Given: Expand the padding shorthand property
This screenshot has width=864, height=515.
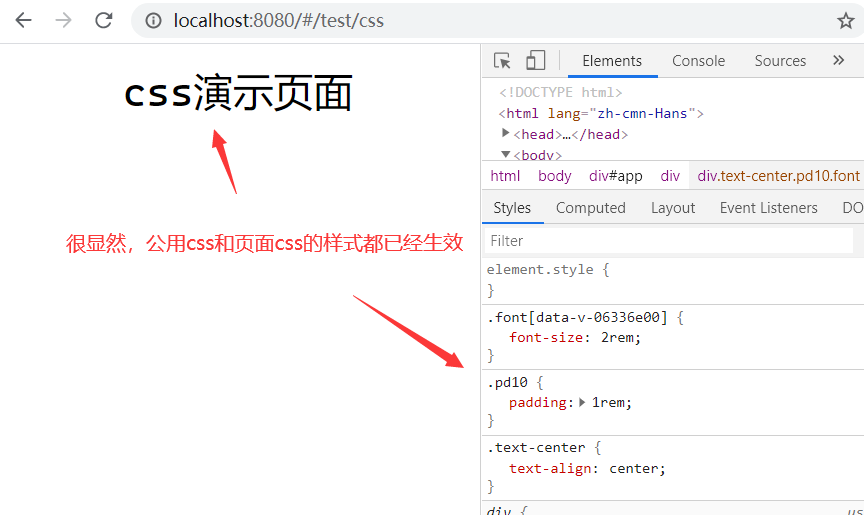Looking at the screenshot, I should pos(582,402).
